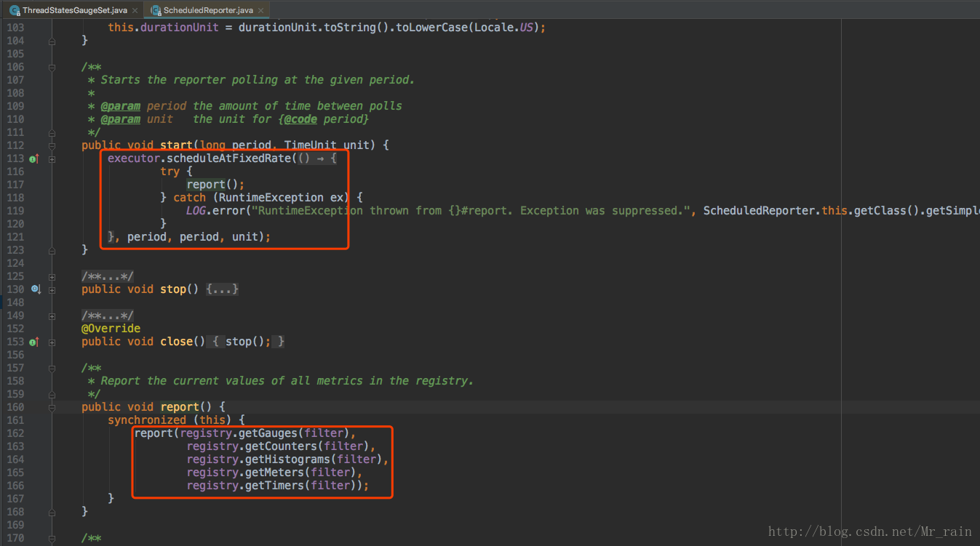Collapse the Javadoc comment starting at line 106

click(52, 67)
